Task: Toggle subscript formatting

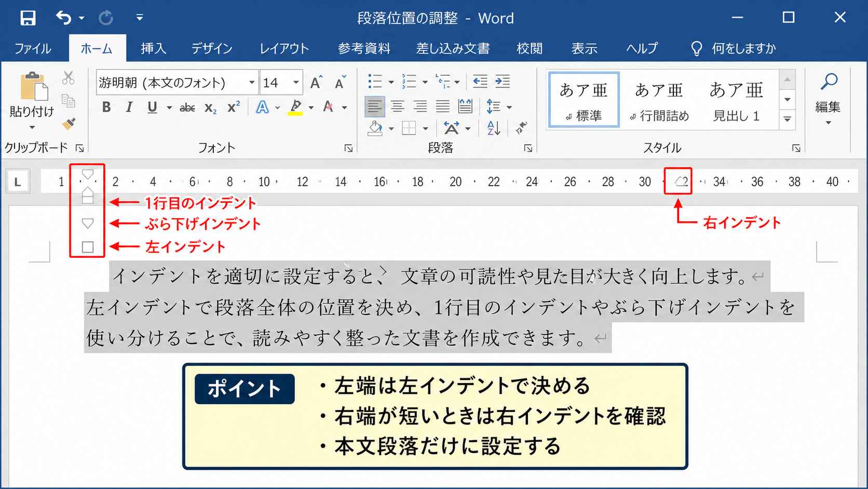Action: click(x=210, y=108)
